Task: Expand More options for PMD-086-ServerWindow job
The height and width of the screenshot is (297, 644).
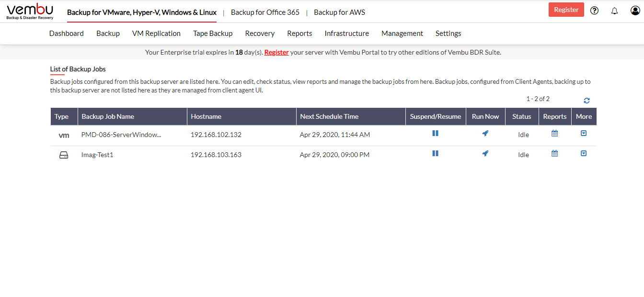Action: 584,134
